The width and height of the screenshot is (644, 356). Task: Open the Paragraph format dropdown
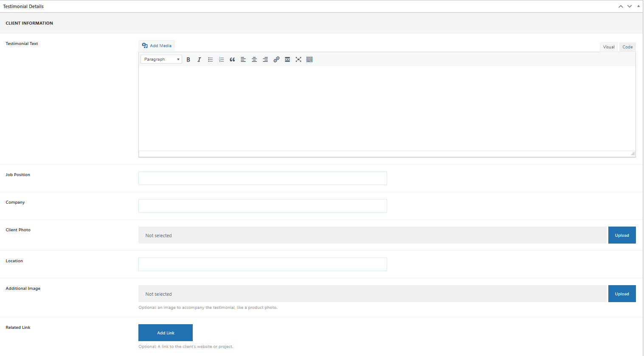pos(161,59)
